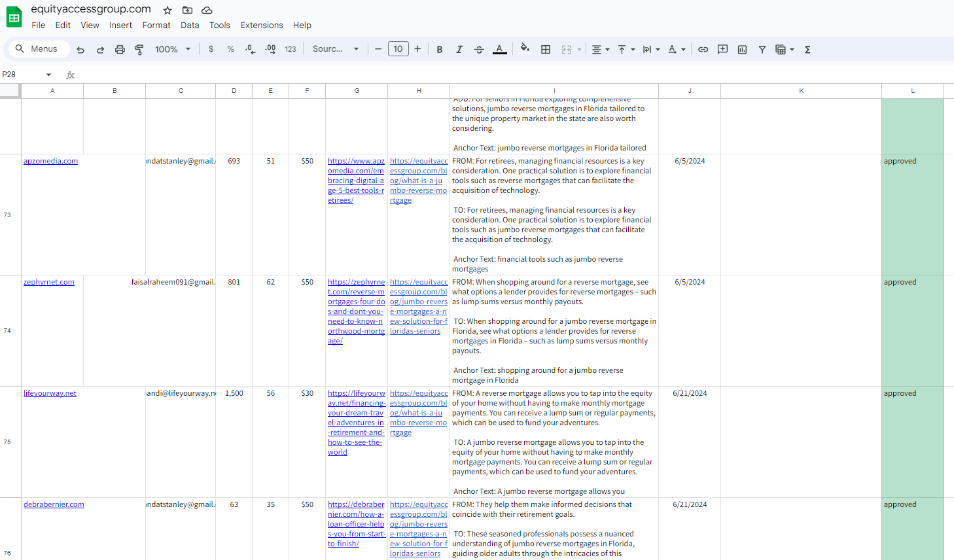Format as currency with dollar icon
Screen dimensions: 954x560
pyautogui.click(x=211, y=49)
